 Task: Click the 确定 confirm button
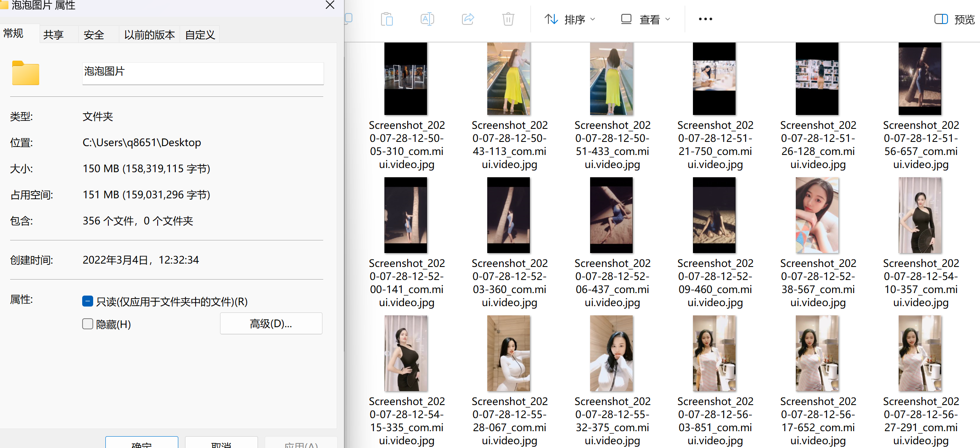(142, 444)
